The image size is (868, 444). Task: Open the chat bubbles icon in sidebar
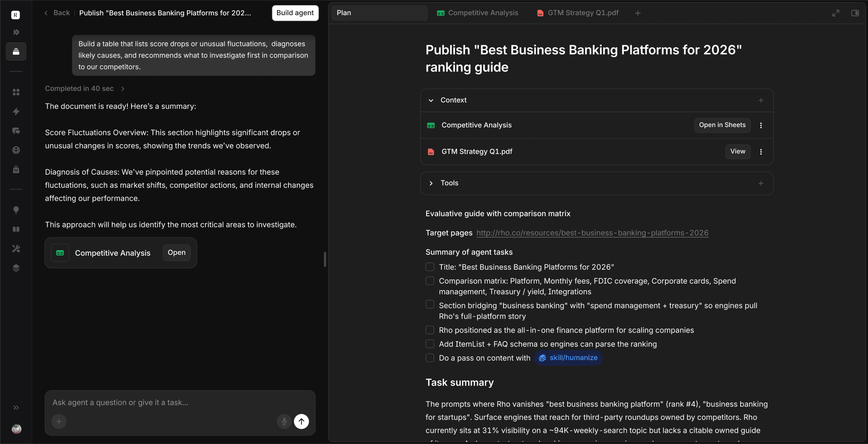[x=16, y=131]
